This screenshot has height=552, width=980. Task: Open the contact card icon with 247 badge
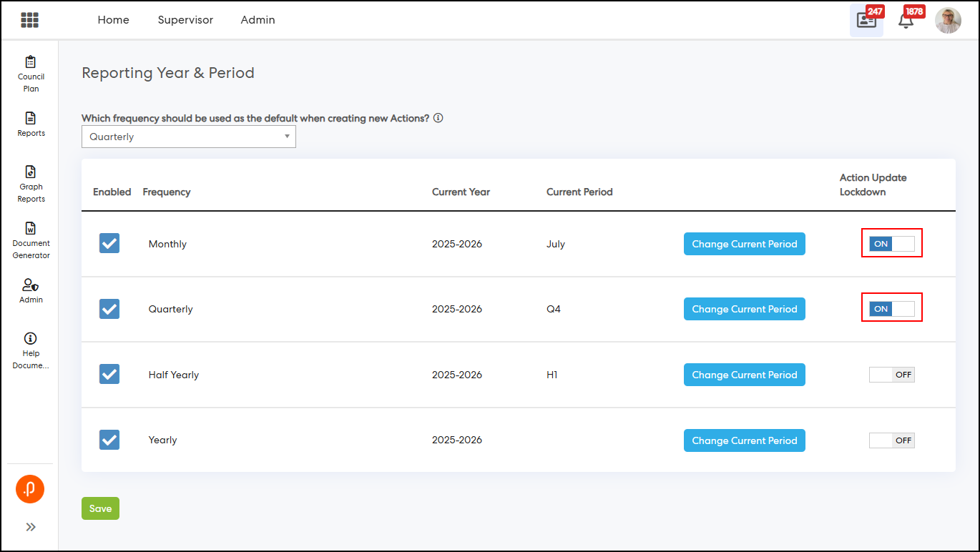(866, 20)
